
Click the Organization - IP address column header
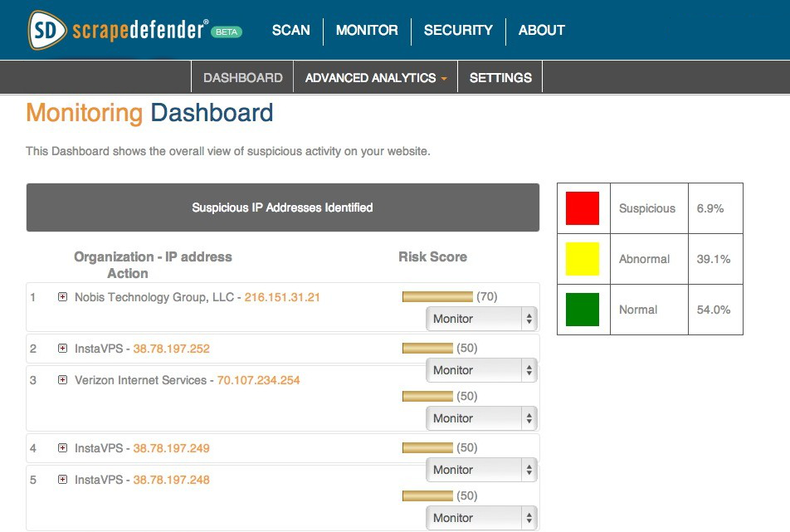(154, 257)
